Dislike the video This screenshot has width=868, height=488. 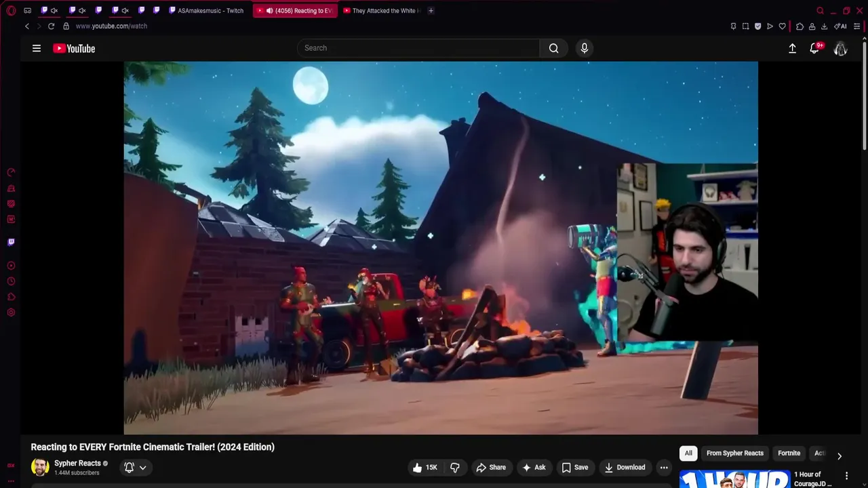(x=455, y=467)
